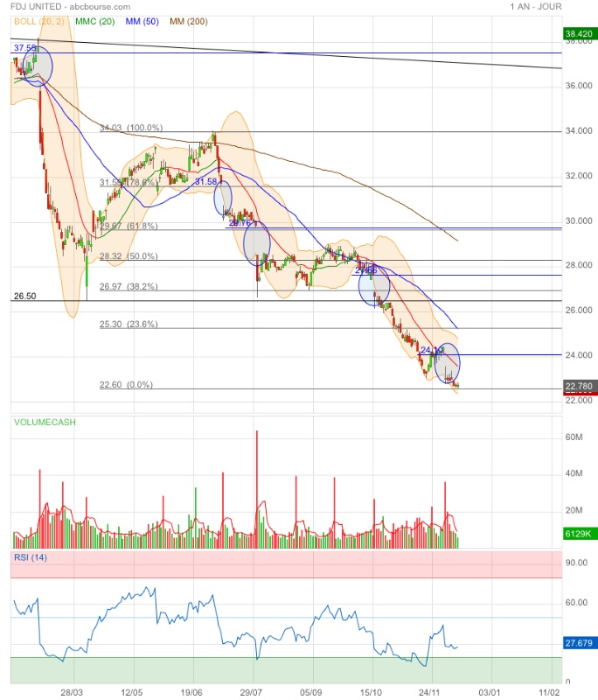Click the tallest red volume bar near 29/07
Viewport: 598px width, 700px height.
257,489
